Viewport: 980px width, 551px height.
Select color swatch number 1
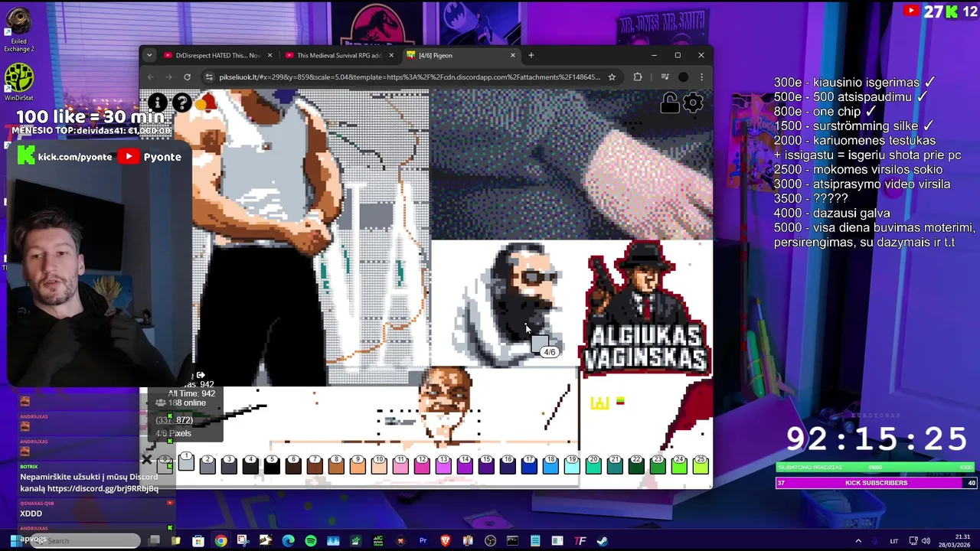pos(185,461)
